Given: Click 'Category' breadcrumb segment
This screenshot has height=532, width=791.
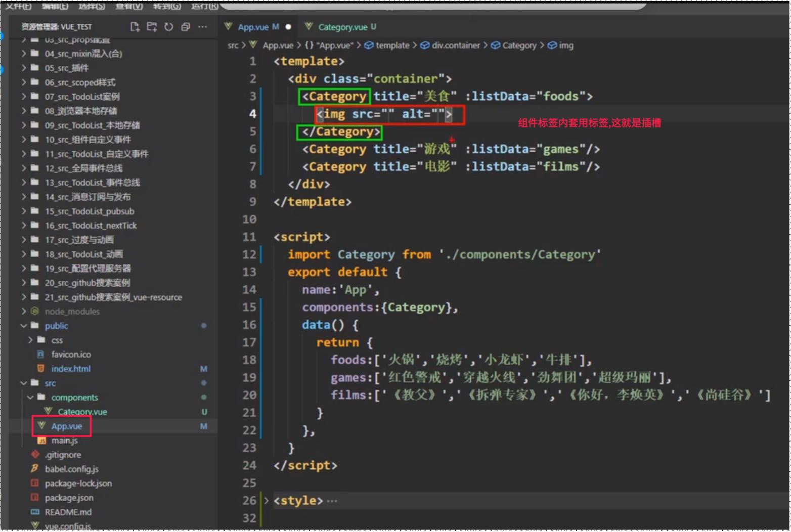Looking at the screenshot, I should pos(519,46).
